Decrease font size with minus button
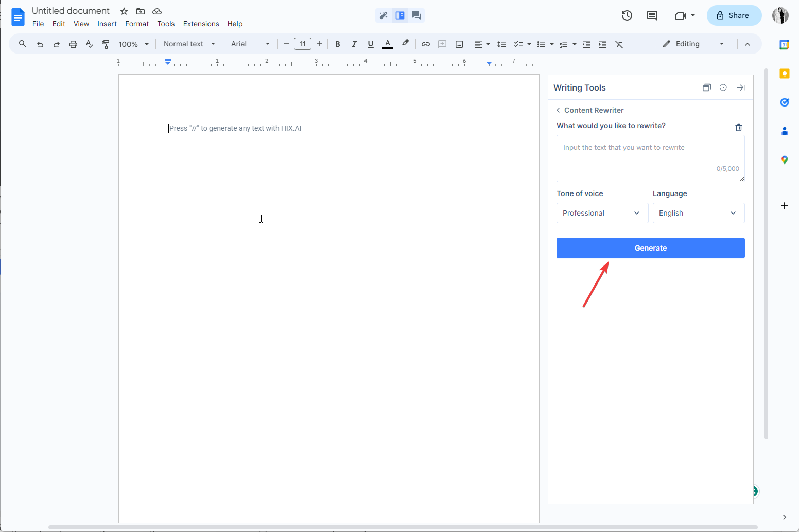This screenshot has width=799, height=532. coord(286,44)
